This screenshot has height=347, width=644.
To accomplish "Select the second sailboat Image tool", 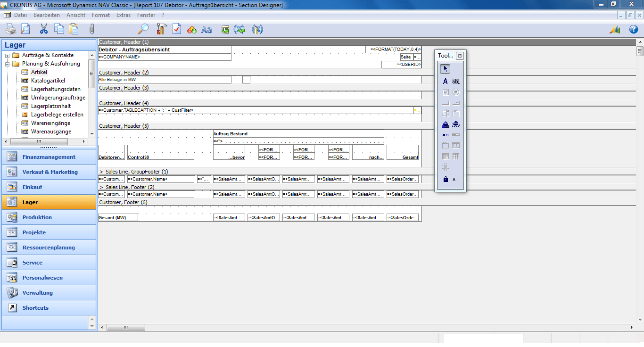I will tap(455, 124).
